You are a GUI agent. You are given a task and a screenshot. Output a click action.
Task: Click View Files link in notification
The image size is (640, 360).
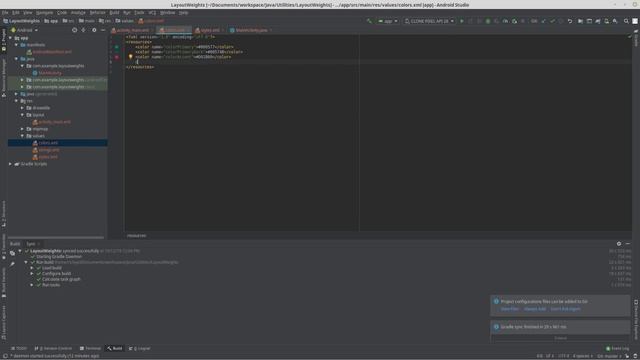(510, 309)
